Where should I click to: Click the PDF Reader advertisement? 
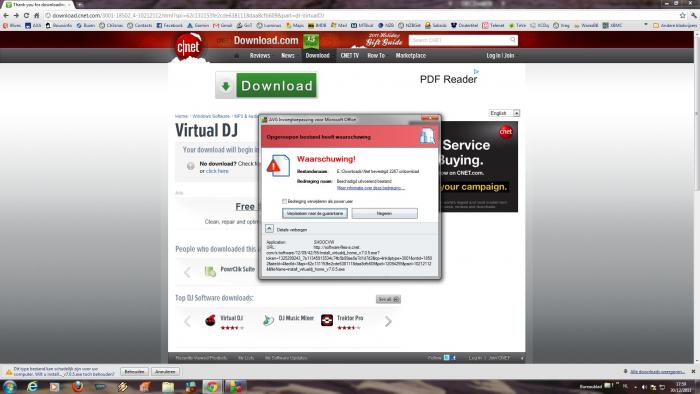(x=448, y=79)
